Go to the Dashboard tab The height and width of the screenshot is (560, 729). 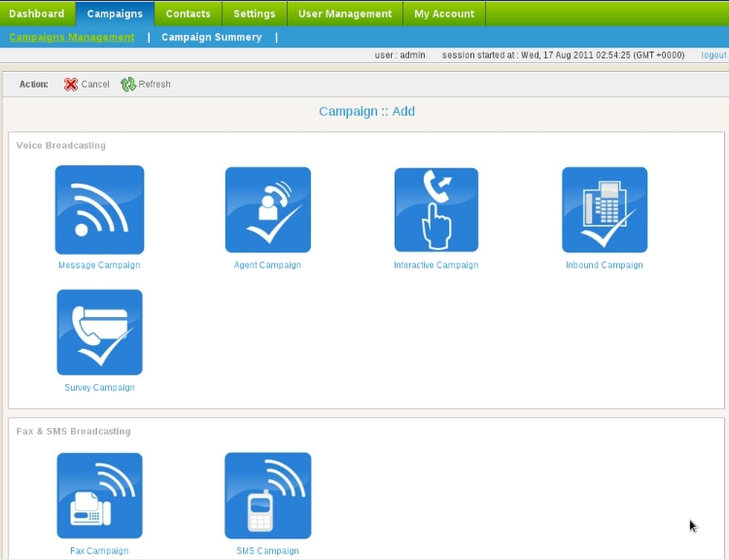37,14
